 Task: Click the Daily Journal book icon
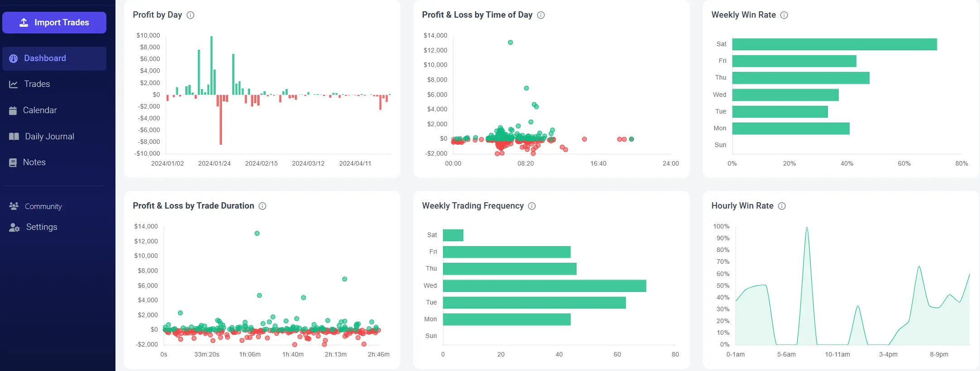14,137
